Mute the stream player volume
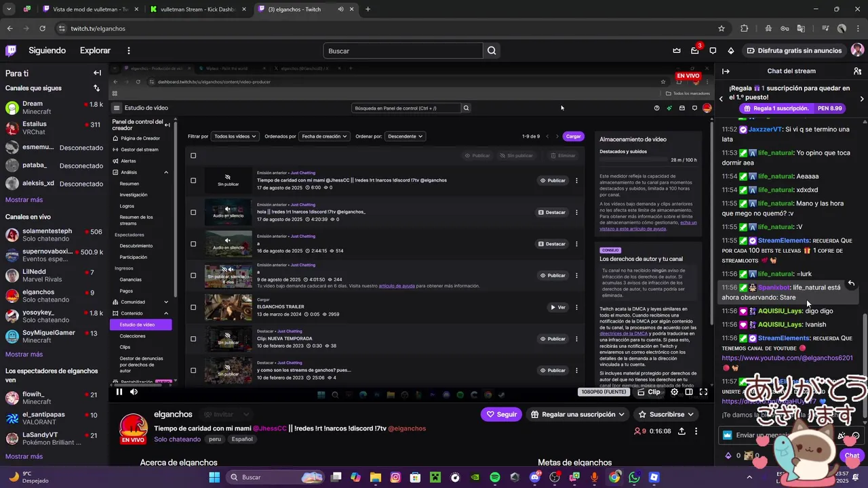 (134, 392)
